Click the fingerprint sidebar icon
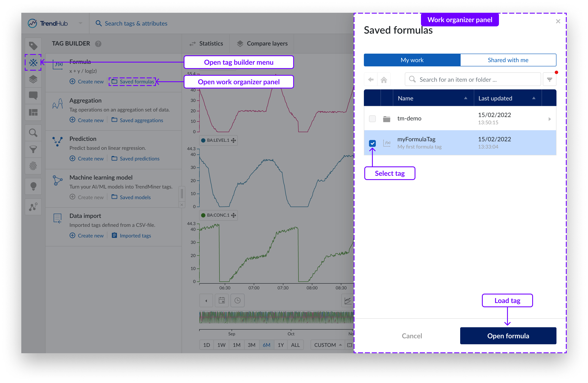Screen dimensions: 588x383 click(33, 166)
